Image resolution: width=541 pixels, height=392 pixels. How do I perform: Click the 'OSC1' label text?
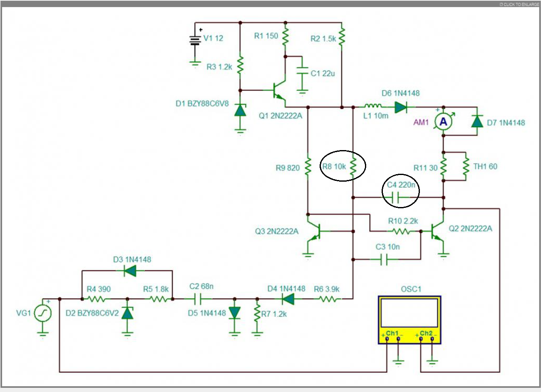[411, 289]
